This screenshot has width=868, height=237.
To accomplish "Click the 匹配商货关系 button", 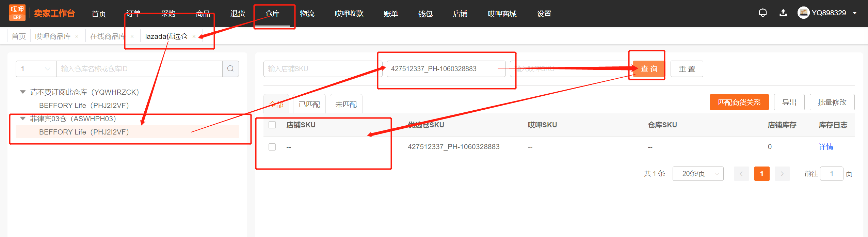I will [x=739, y=102].
